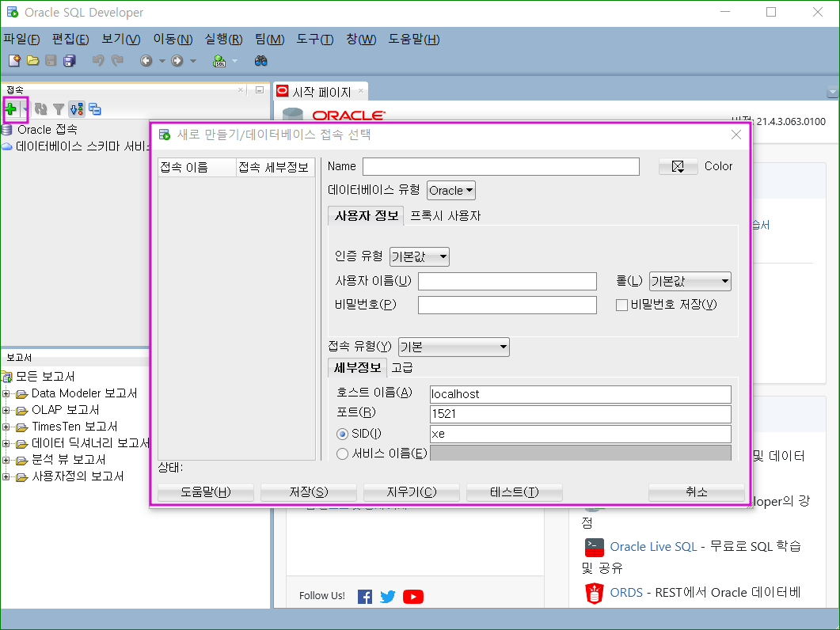Open the Oracle Live SQL link

[x=653, y=546]
